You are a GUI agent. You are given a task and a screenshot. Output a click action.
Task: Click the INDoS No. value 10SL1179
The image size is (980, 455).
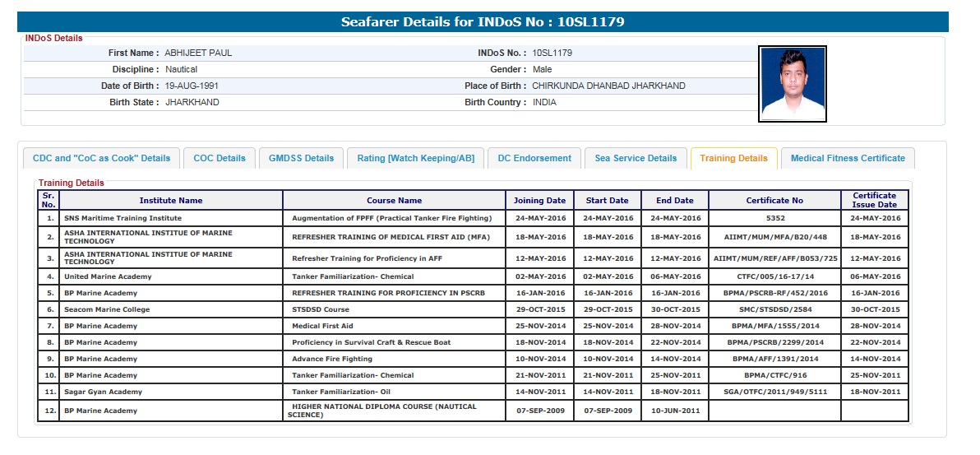552,53
